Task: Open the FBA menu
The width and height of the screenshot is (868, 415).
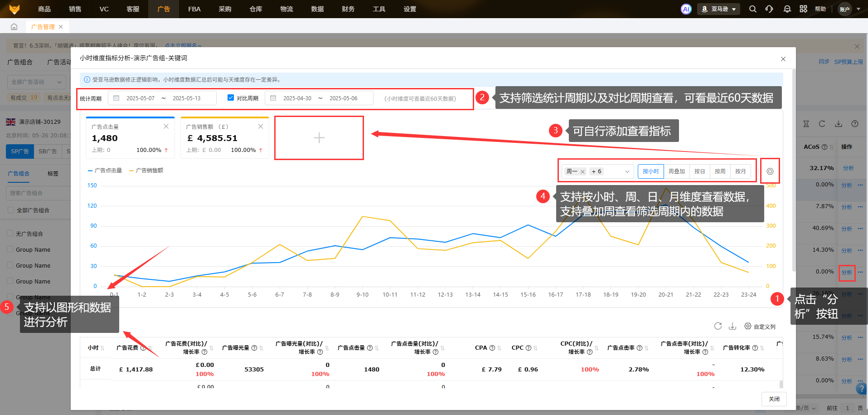Action: 194,9
